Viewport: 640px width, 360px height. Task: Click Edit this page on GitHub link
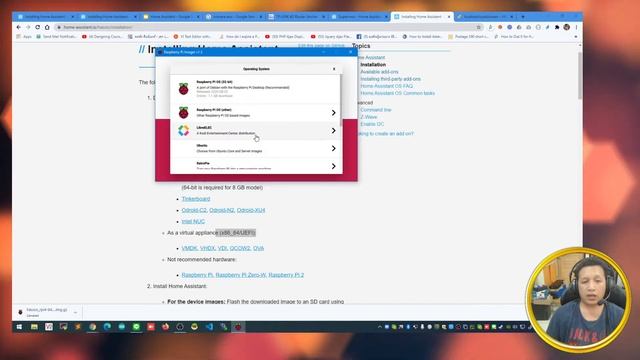tap(321, 46)
